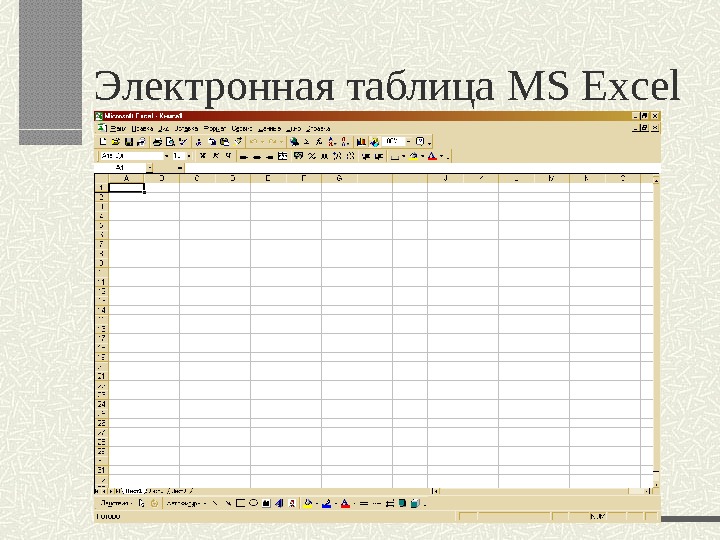Image resolution: width=720 pixels, height=540 pixels.
Task: Open the font name dropdown
Action: pos(166,156)
